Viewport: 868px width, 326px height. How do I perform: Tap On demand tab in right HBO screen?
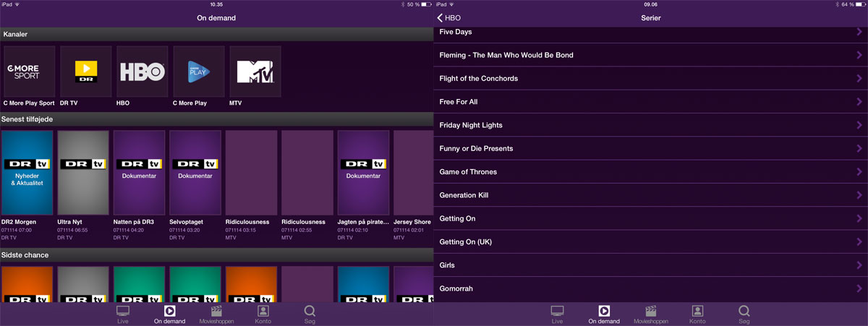604,314
